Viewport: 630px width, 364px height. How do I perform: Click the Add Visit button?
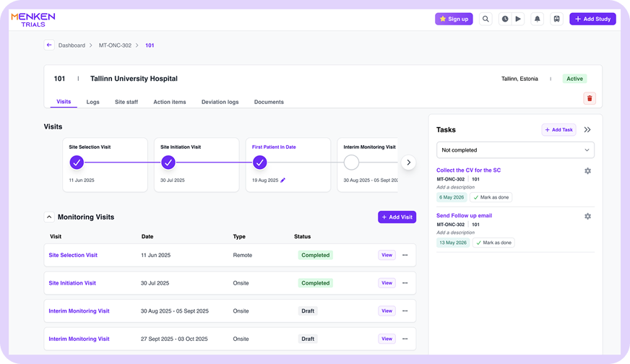tap(397, 217)
